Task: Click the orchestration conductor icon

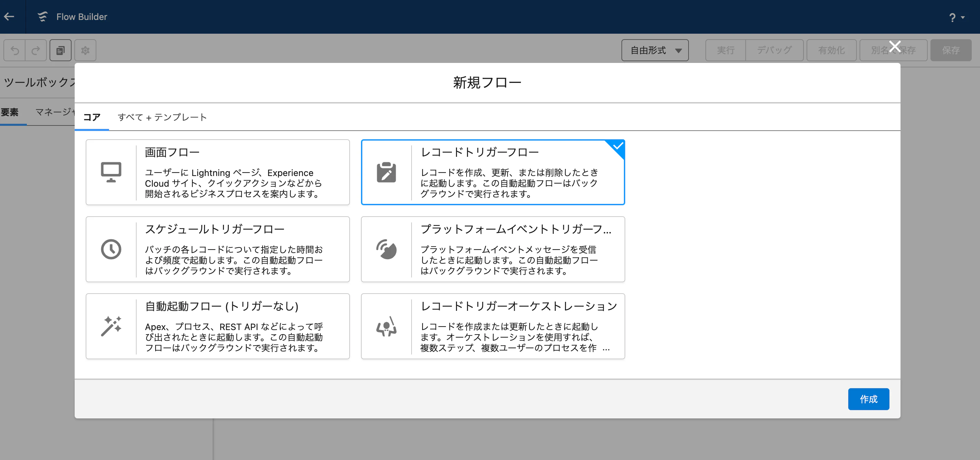Action: [x=386, y=326]
